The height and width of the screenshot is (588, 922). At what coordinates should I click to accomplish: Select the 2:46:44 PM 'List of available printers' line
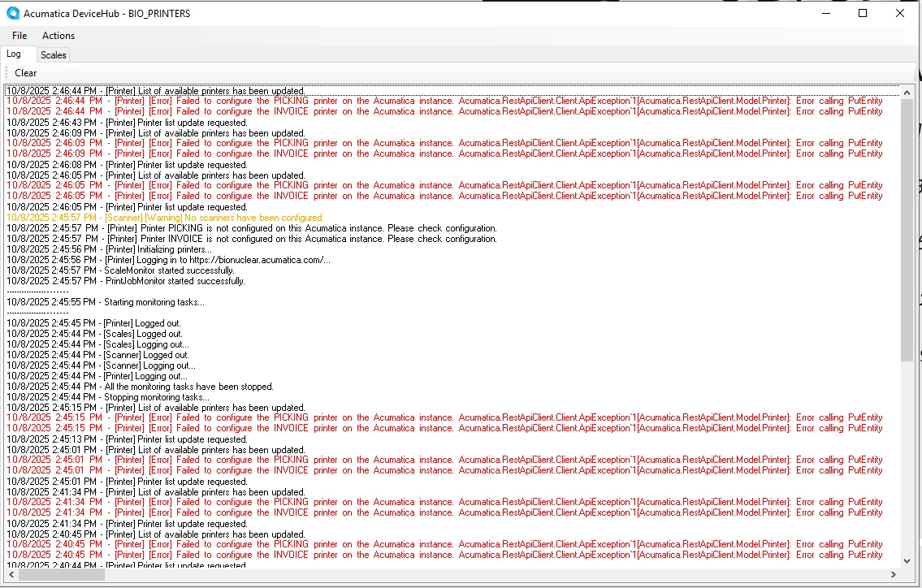[156, 91]
